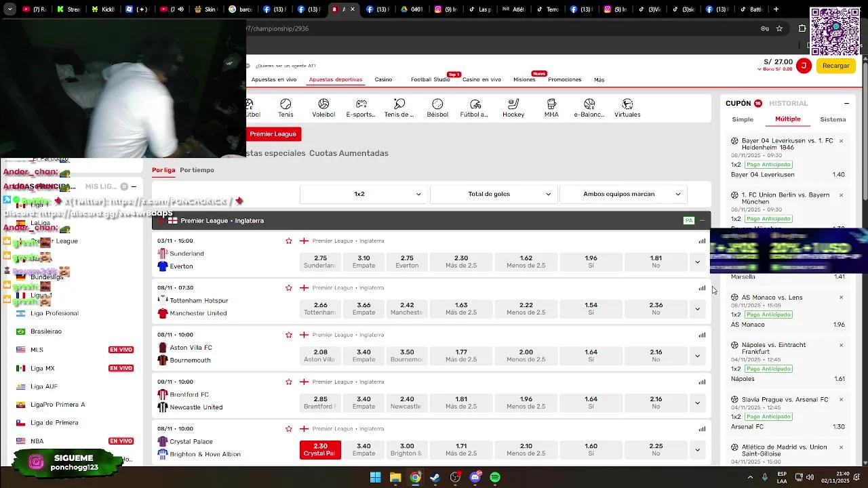This screenshot has height=488, width=868.
Task: Remove AS Monaco vs Lens bet from coupon
Action: click(x=841, y=298)
